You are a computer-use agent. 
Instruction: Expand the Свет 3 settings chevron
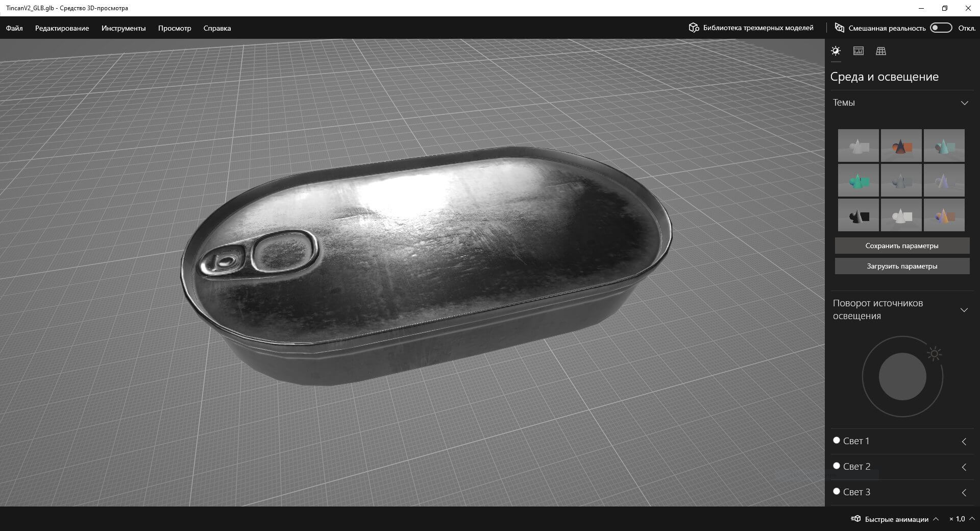tap(964, 493)
